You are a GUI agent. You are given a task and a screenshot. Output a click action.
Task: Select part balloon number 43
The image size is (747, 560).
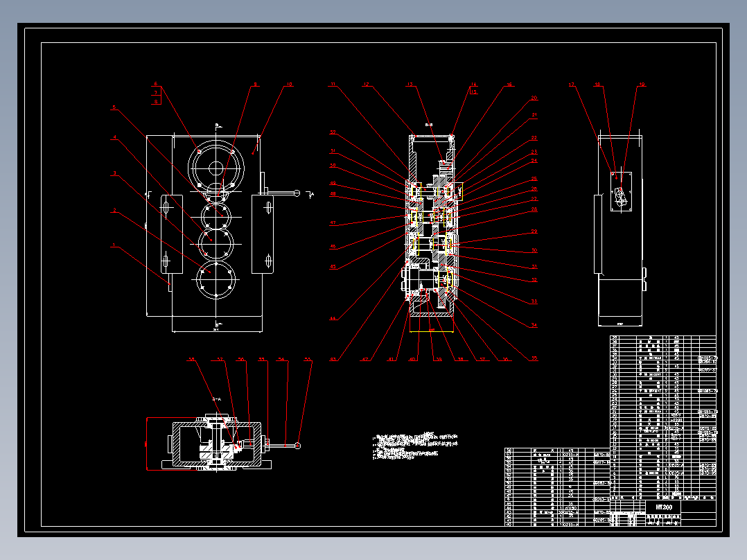click(333, 359)
